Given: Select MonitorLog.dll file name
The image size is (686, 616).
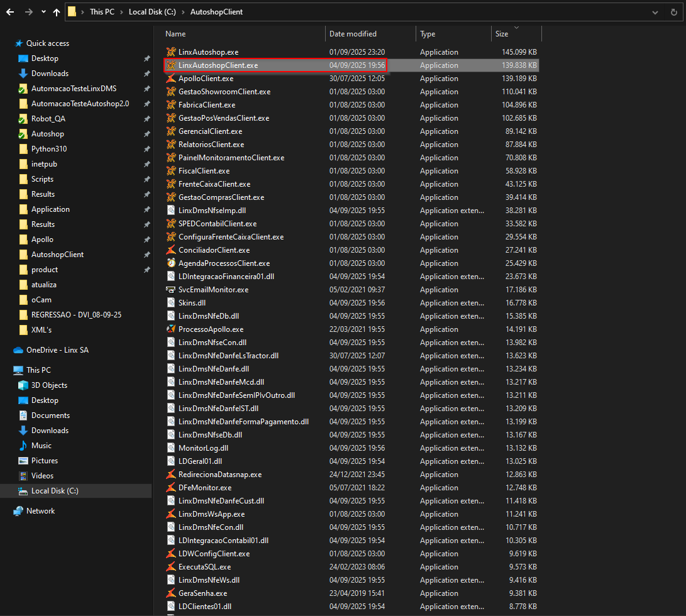Looking at the screenshot, I should (204, 448).
